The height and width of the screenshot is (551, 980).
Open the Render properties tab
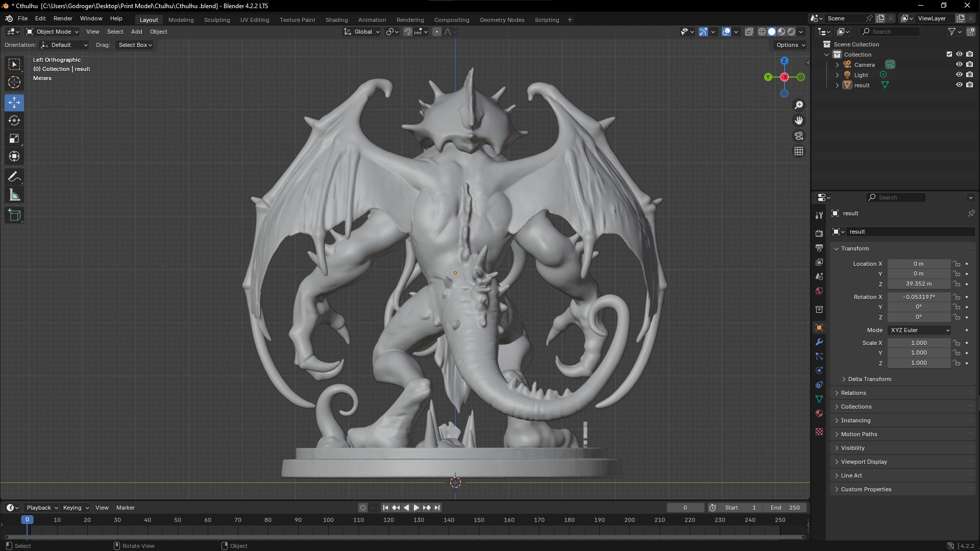coord(819,233)
